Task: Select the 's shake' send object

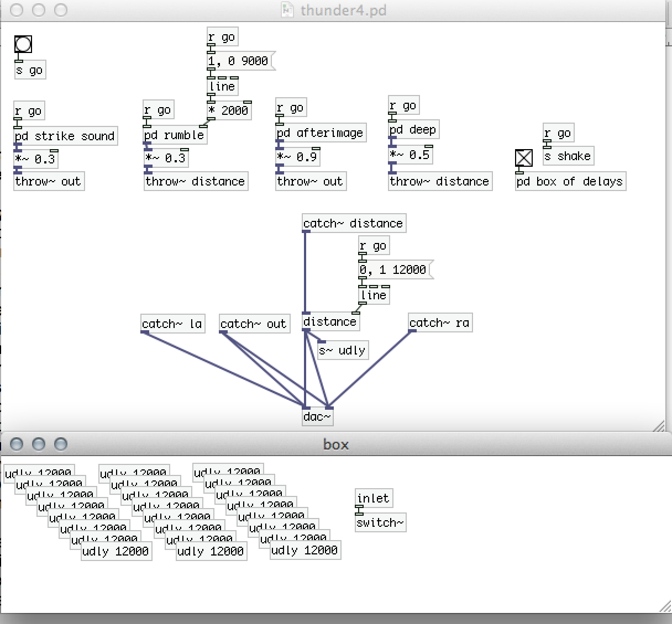Action: click(x=568, y=156)
